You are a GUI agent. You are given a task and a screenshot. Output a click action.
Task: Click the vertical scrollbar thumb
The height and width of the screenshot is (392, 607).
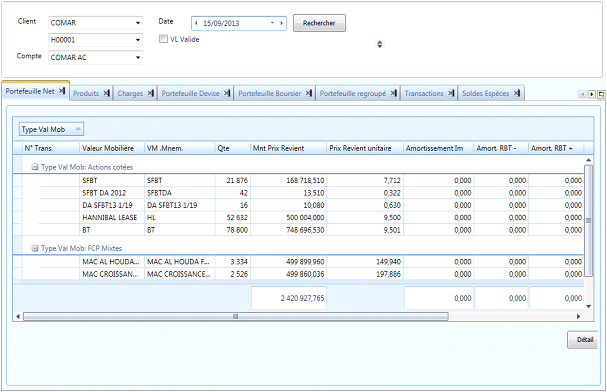pos(588,221)
